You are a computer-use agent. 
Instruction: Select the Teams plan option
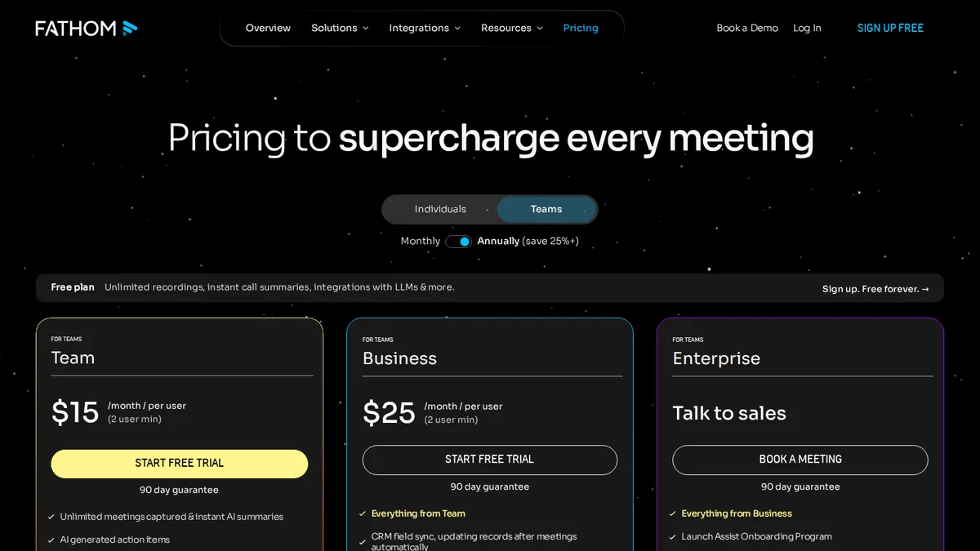tap(546, 209)
